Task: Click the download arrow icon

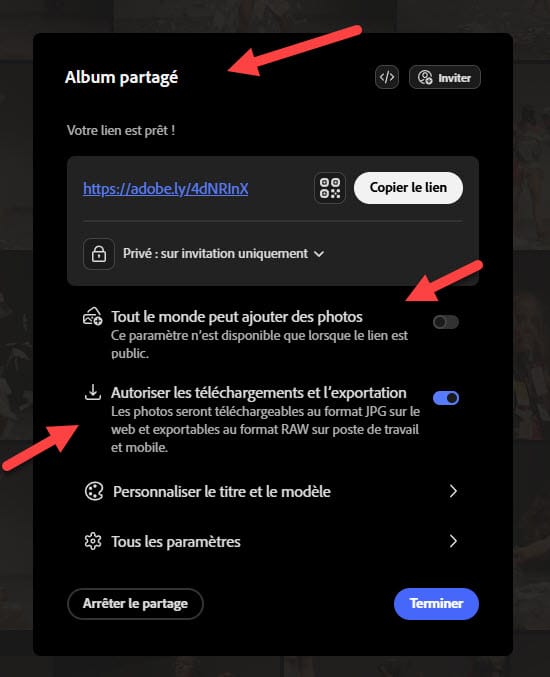Action: pyautogui.click(x=93, y=392)
